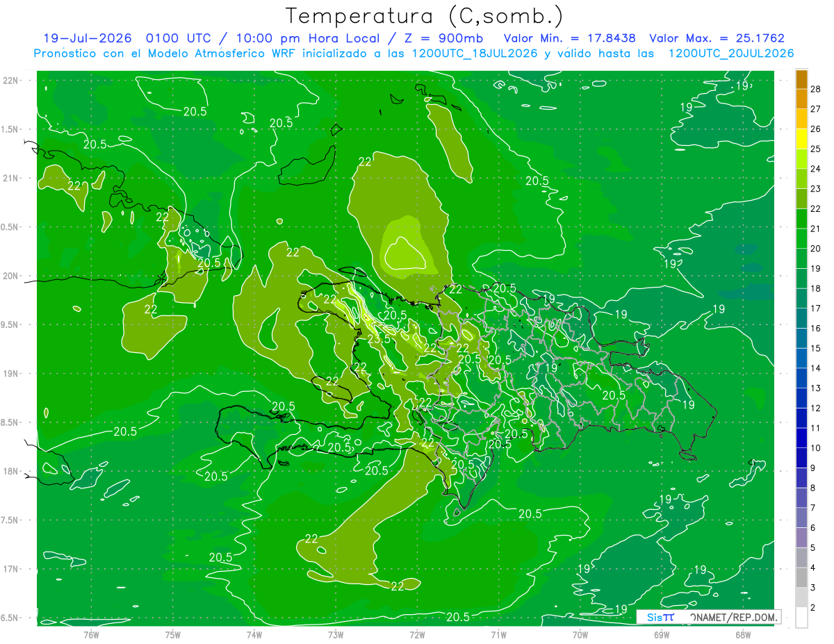
Task: Click the "9.5N" latitude axis label
Action: click(10, 324)
